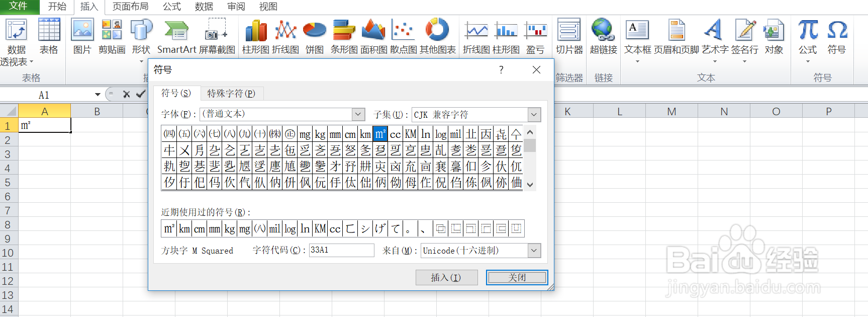
Task: Open the 来自 Unicode source dropdown
Action: [534, 250]
